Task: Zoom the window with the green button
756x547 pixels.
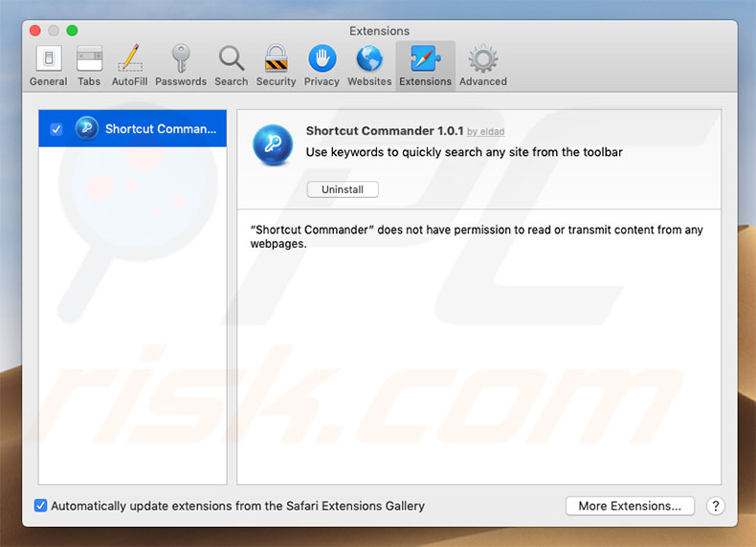Action: (x=73, y=31)
